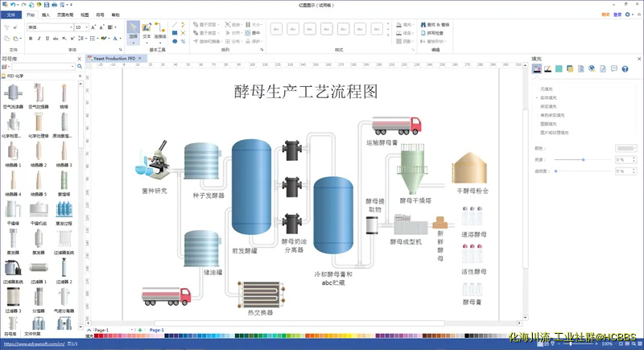Screen dimensions: 644x350
Task: Click the blue 登录 (Login) link
Action: click(617, 14)
